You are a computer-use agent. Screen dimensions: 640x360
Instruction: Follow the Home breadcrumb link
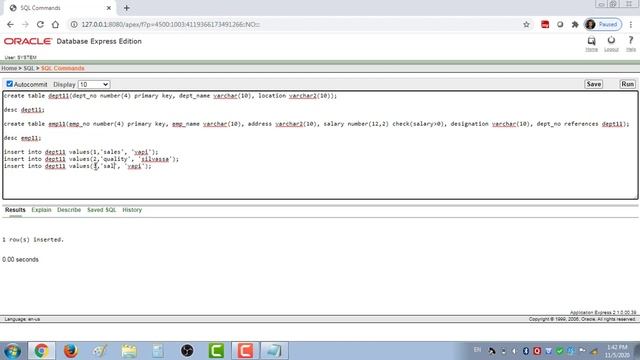click(9, 68)
